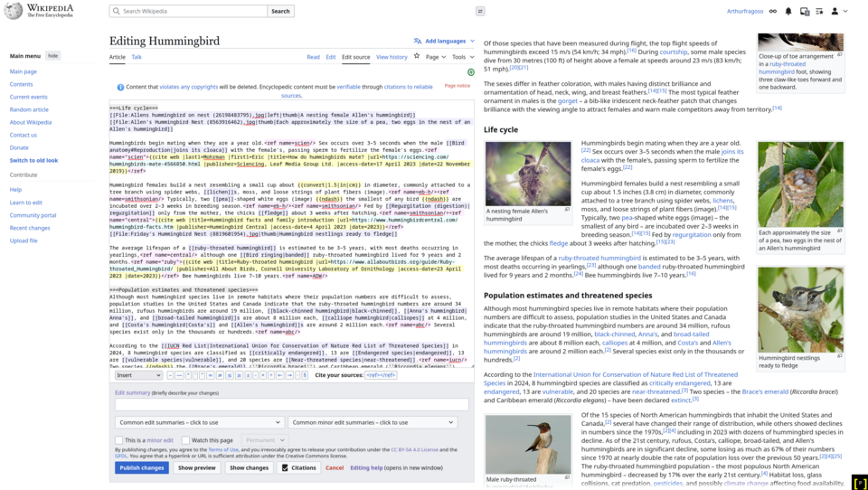The width and height of the screenshot is (868, 490).
Task: Open the user account silhouette icon
Action: (x=835, y=11)
